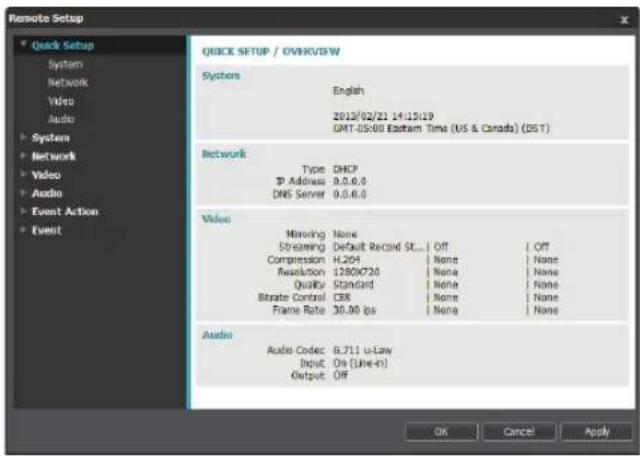Image resolution: width=640 pixels, height=456 pixels.
Task: Click the Default Record St... streaming value
Action: (x=378, y=247)
